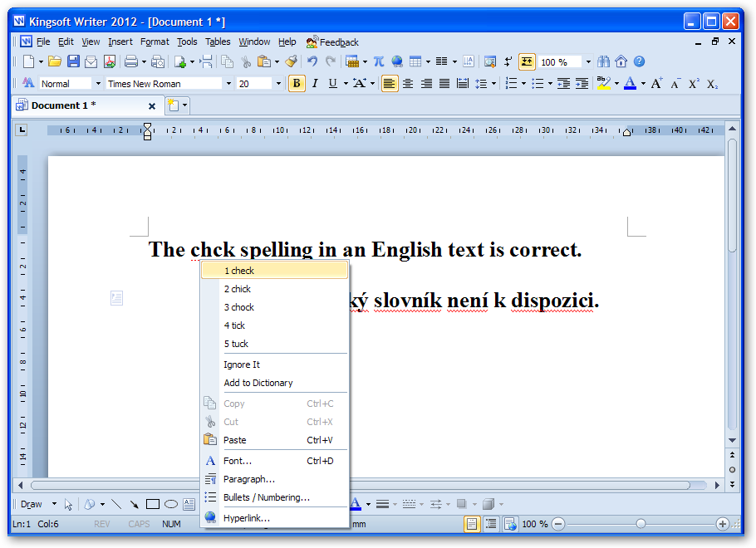Viewport: 756px width, 548px height.
Task: Export to PDF icon
Action: coord(110,61)
